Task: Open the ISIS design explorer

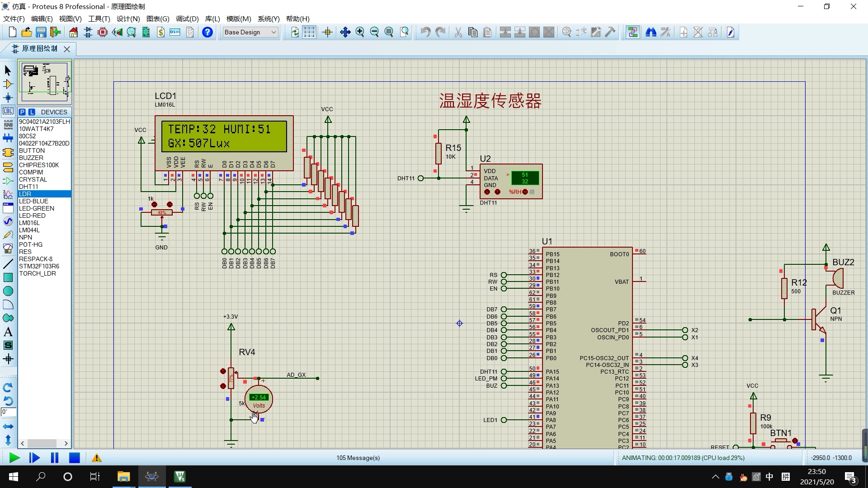Action: tap(131, 32)
